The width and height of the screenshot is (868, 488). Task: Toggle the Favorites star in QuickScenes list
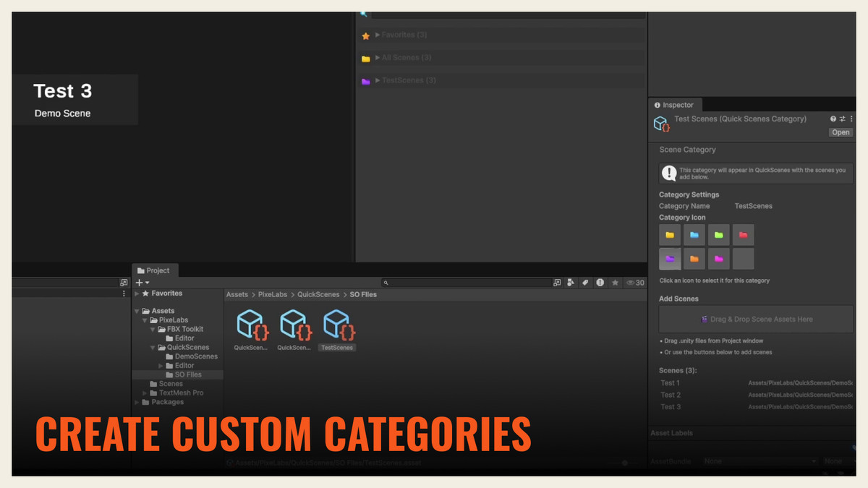(366, 34)
